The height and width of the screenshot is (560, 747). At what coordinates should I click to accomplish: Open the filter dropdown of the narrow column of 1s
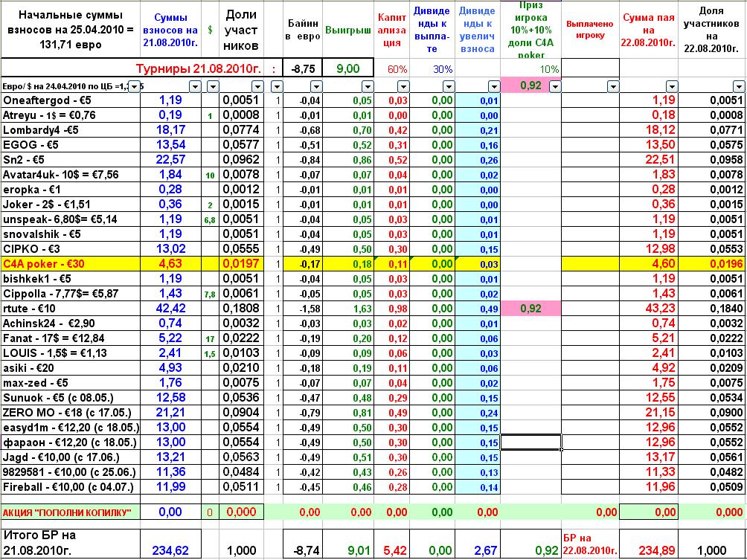point(277,87)
